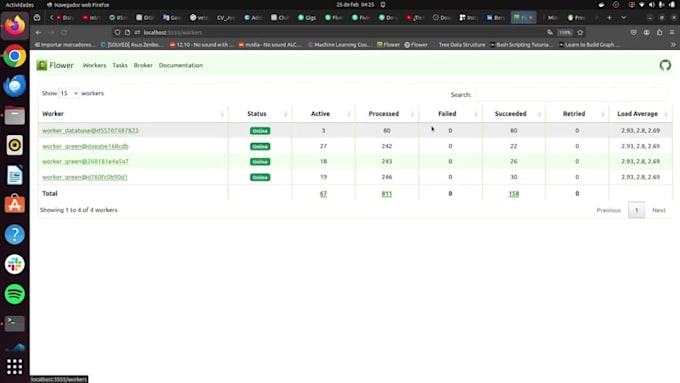The width and height of the screenshot is (680, 383).
Task: Open worker_green@daeabe168cdb link
Action: pyautogui.click(x=85, y=146)
